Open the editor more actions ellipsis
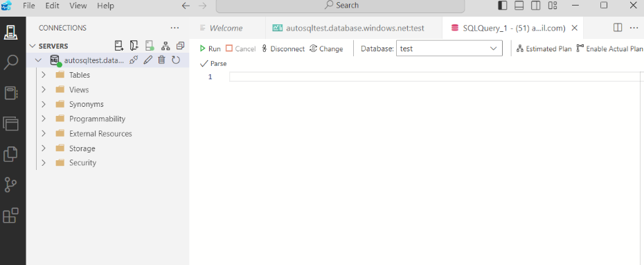This screenshot has height=265, width=644. pyautogui.click(x=634, y=28)
